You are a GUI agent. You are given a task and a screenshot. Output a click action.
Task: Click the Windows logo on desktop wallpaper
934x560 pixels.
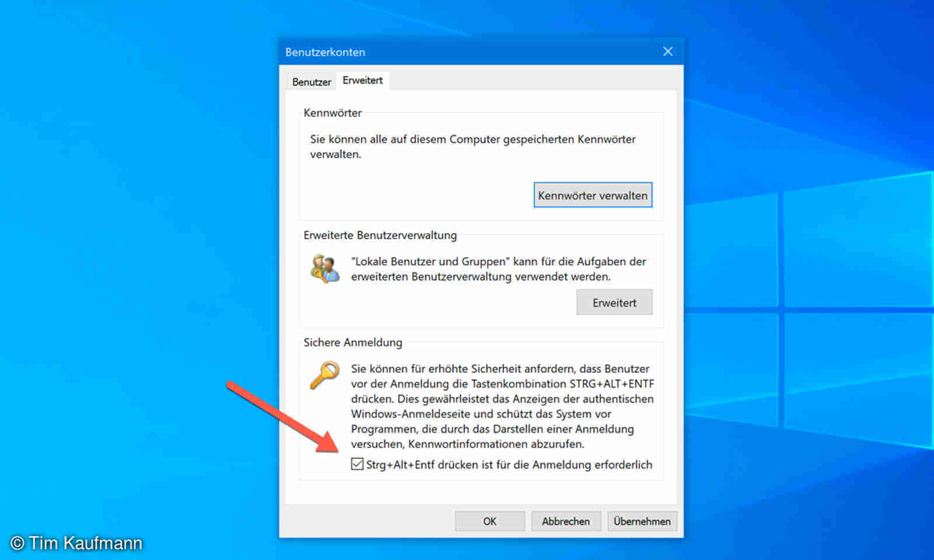coord(808,309)
